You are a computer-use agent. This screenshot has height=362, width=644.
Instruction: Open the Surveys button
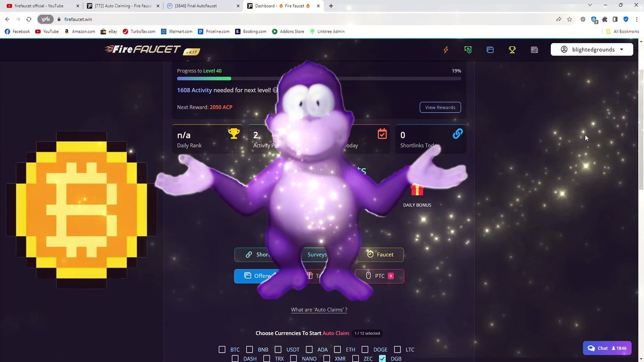317,254
